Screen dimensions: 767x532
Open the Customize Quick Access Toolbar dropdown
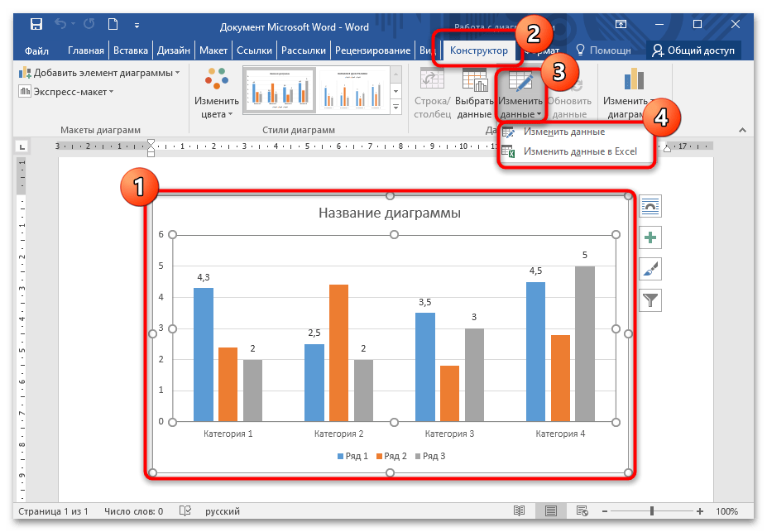137,25
